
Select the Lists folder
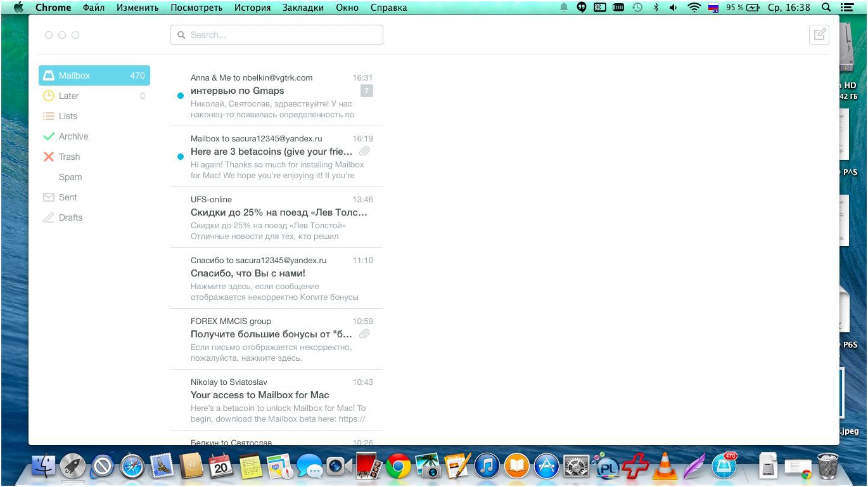click(67, 116)
